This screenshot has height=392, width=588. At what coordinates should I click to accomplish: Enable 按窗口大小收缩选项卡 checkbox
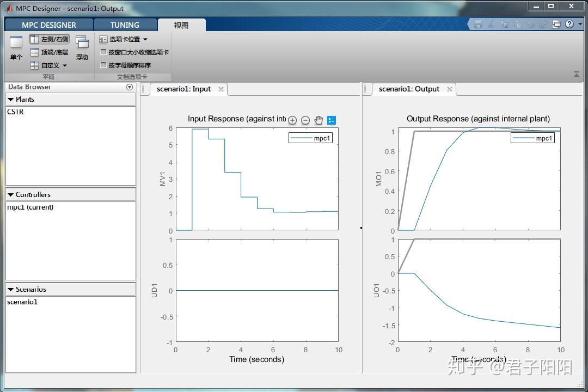pos(103,52)
